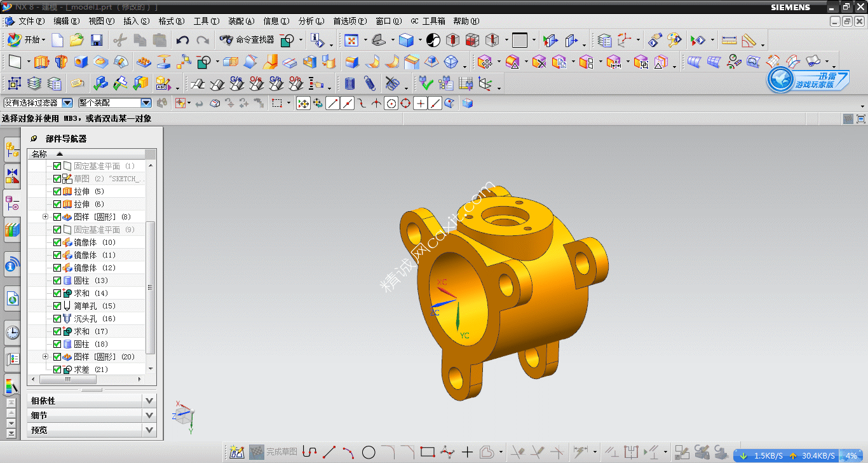Click the Move Face icon
868x463 pixels.
pyautogui.click(x=484, y=62)
